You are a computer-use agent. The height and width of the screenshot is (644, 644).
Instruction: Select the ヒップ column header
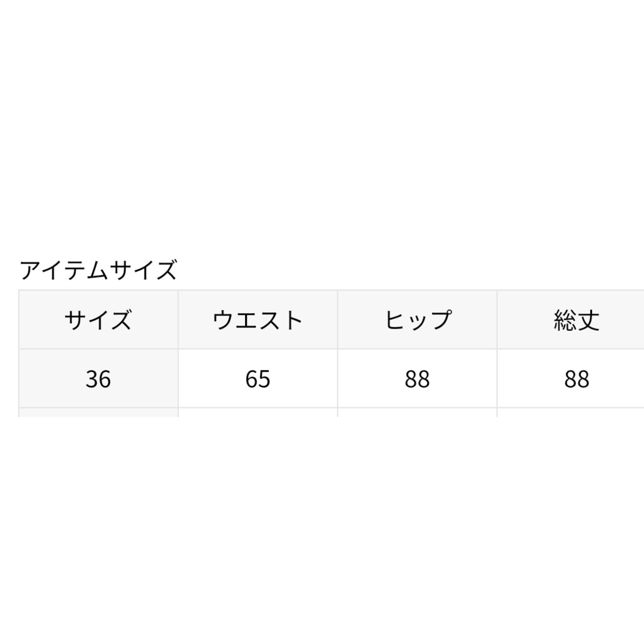coord(417,320)
